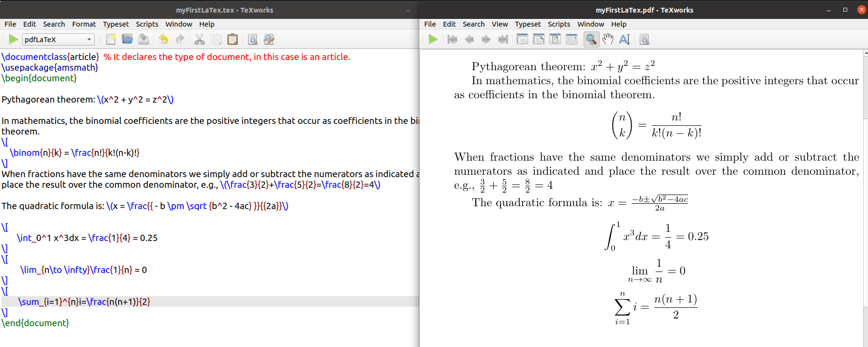The image size is (868, 347).
Task: Click the Replace icon in editor toolbar
Action: tap(269, 40)
